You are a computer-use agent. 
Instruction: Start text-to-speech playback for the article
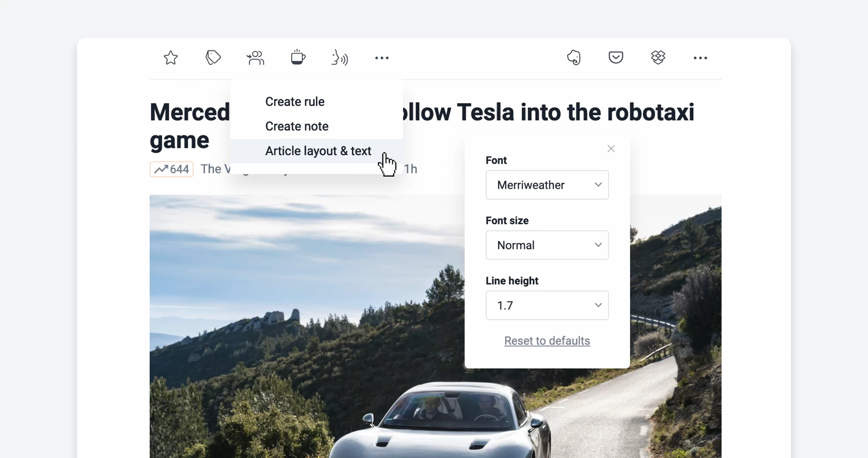point(340,57)
